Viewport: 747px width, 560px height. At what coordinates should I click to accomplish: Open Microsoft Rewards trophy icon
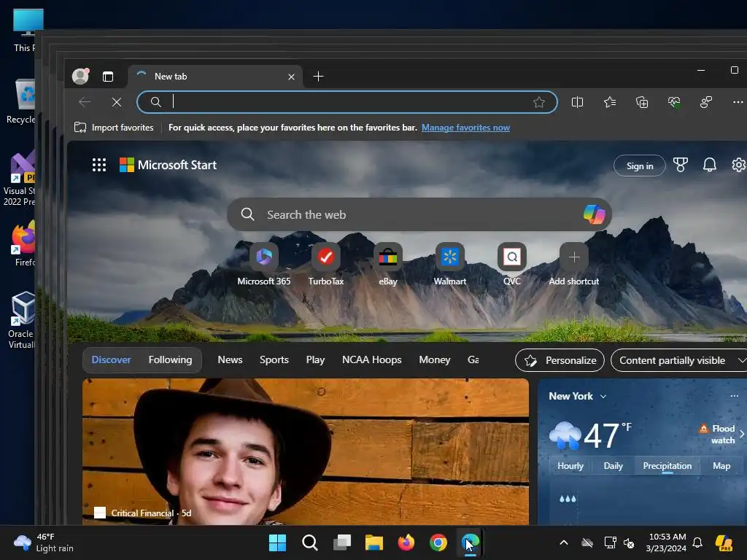tap(681, 165)
